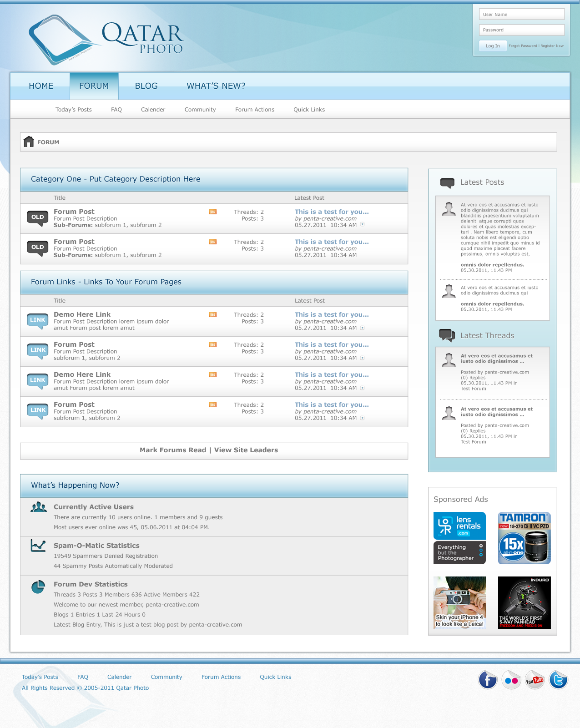Click the first OLD forum status icon
The image size is (580, 728).
tap(38, 218)
